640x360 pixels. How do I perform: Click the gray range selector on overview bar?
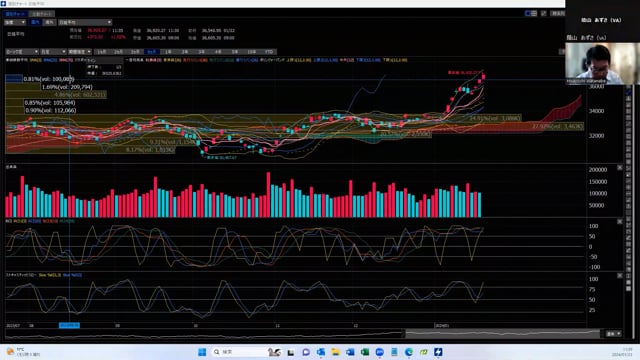502,333
